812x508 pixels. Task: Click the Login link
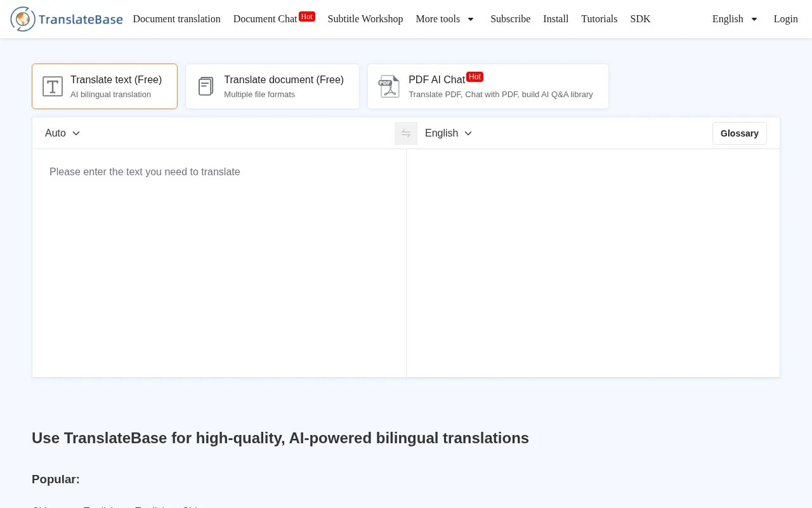tap(785, 19)
